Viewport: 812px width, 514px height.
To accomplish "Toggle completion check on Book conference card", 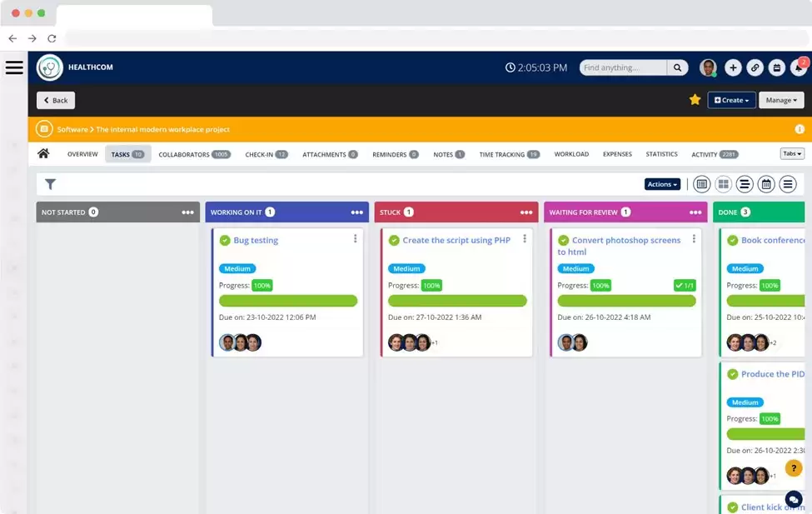I will (734, 240).
